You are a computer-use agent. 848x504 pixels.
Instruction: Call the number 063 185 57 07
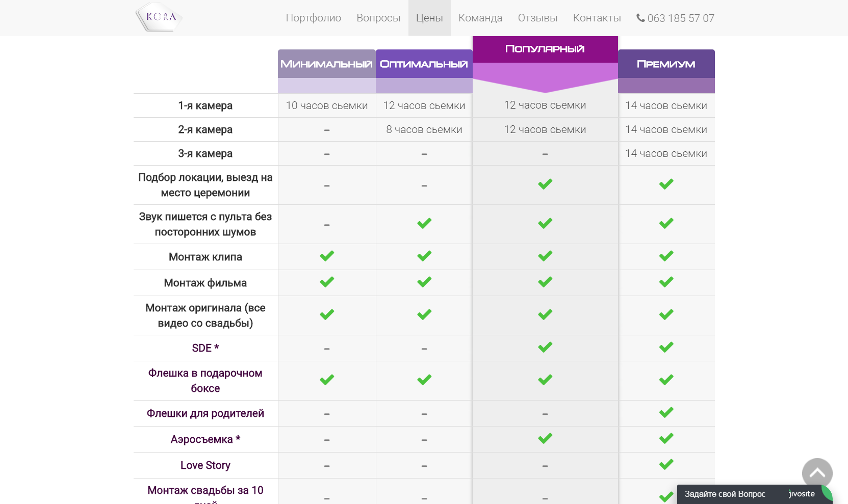click(680, 18)
